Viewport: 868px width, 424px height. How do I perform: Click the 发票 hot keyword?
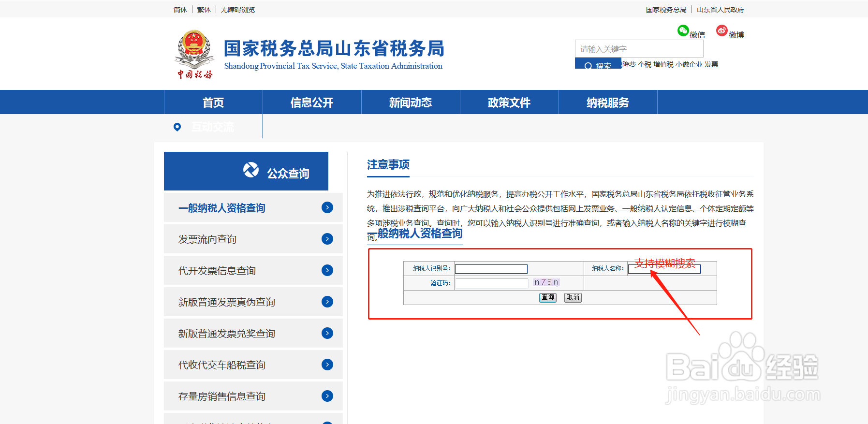(711, 64)
